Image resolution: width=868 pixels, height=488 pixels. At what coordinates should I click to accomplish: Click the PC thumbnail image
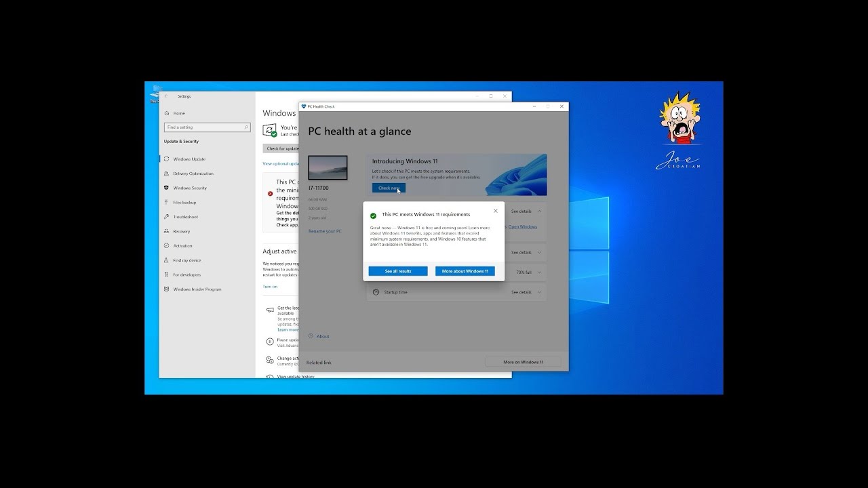point(328,167)
